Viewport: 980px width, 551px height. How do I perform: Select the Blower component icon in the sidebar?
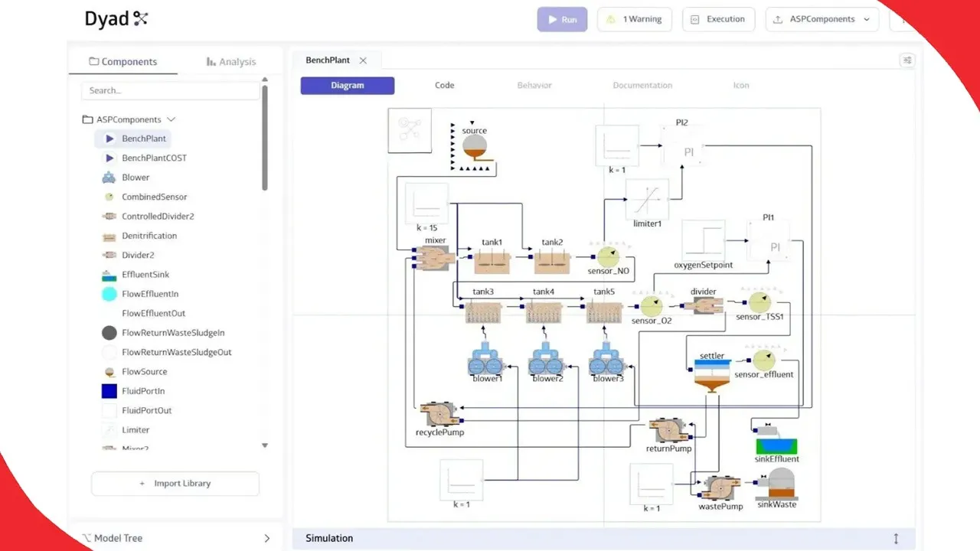click(x=108, y=177)
